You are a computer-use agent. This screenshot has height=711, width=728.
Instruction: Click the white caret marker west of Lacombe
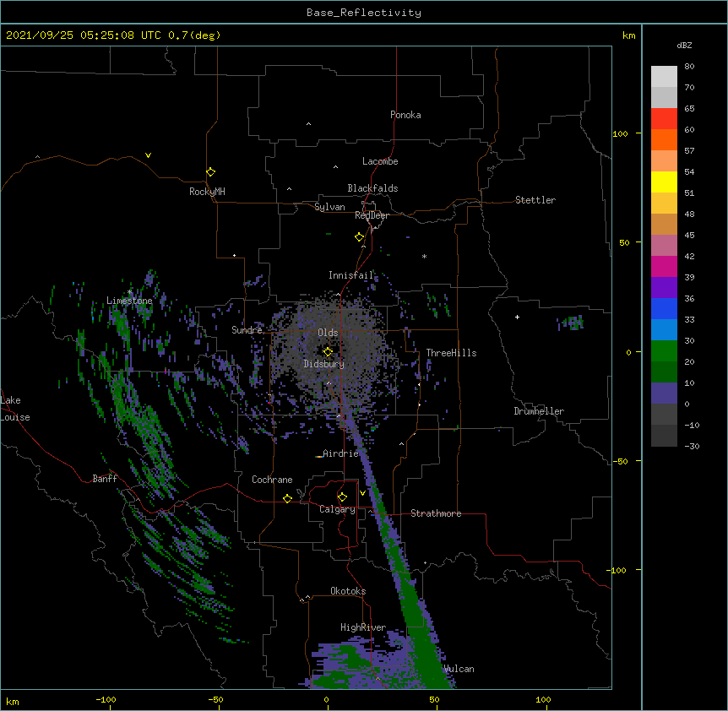click(x=335, y=166)
